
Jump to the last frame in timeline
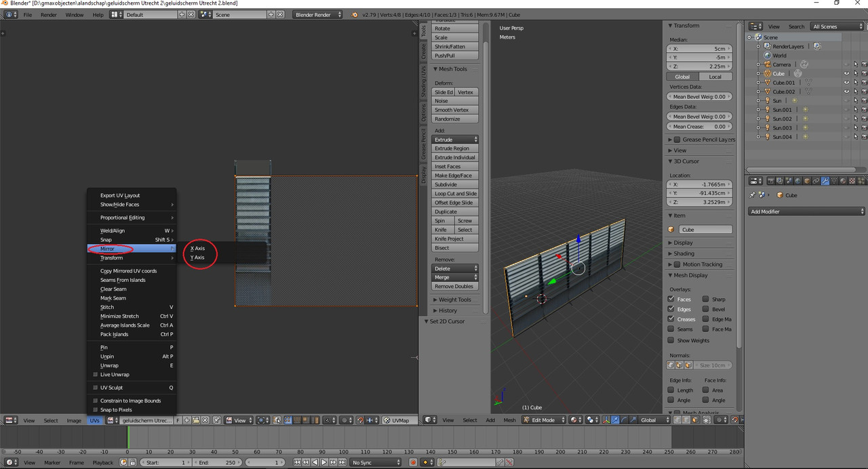click(342, 462)
